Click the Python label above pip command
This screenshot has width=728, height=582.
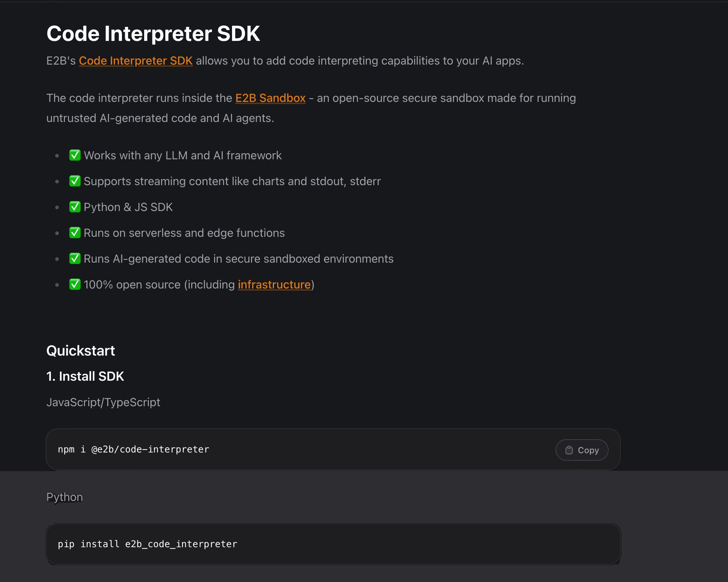click(x=65, y=497)
